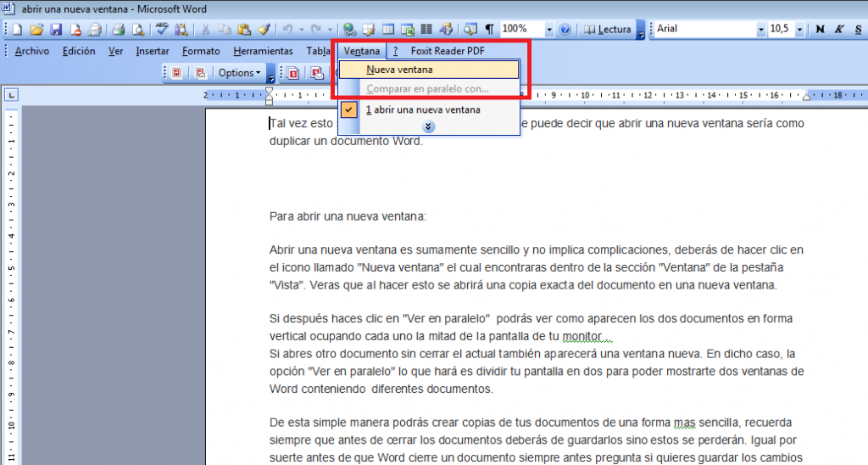Open the Document Map icon

pyautogui.click(x=470, y=30)
